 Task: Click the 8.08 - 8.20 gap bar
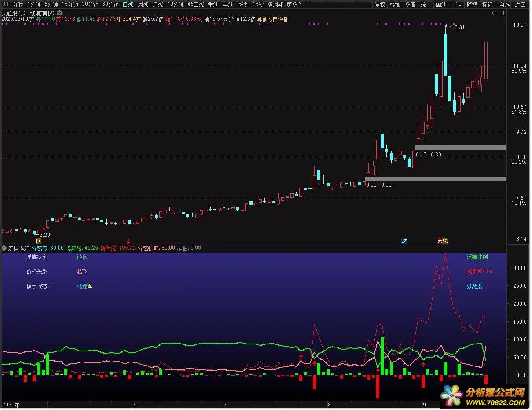[x=436, y=179]
